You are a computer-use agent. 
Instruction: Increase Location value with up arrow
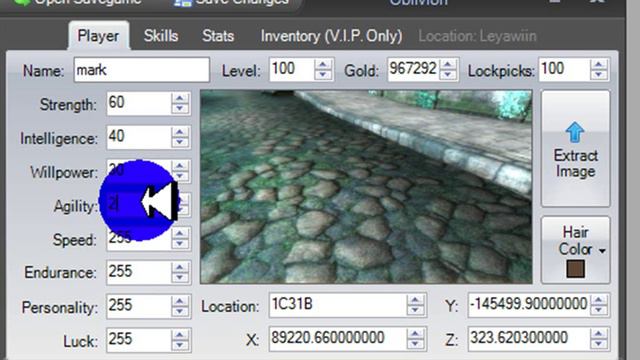pos(415,300)
